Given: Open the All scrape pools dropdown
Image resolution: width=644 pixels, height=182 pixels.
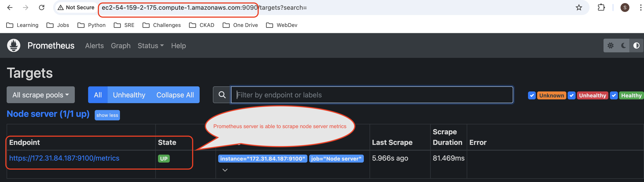Looking at the screenshot, I should [x=40, y=95].
